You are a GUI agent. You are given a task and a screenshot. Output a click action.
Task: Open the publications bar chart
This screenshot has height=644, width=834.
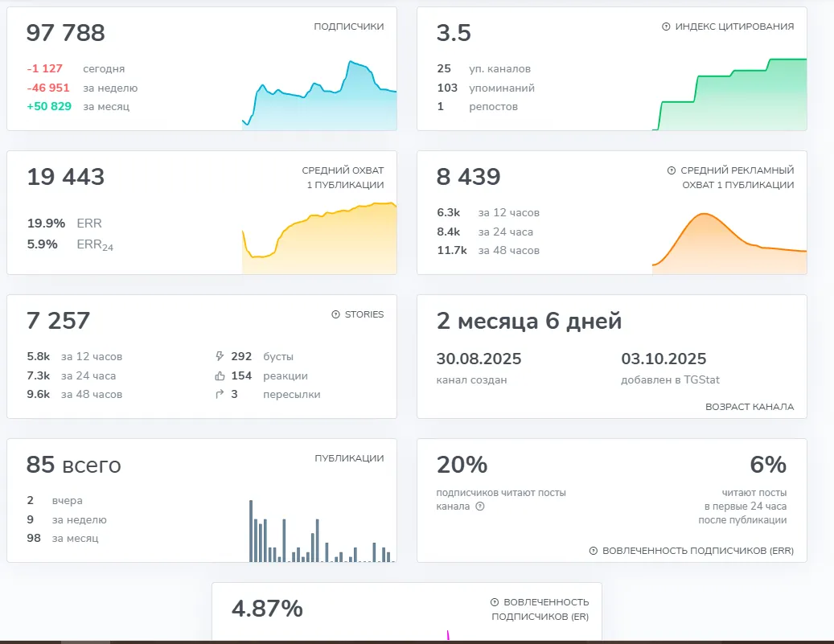pyautogui.click(x=322, y=531)
